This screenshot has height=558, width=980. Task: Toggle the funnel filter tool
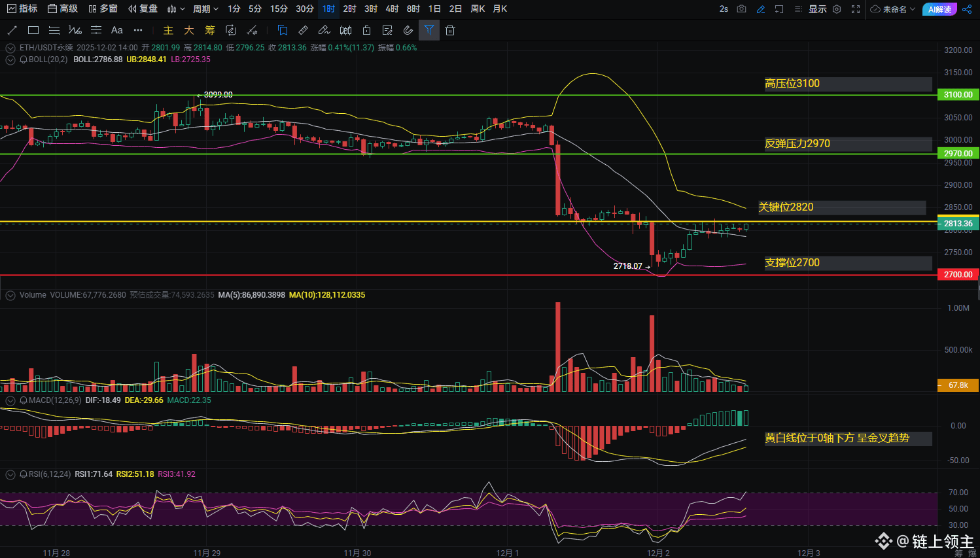tap(429, 30)
